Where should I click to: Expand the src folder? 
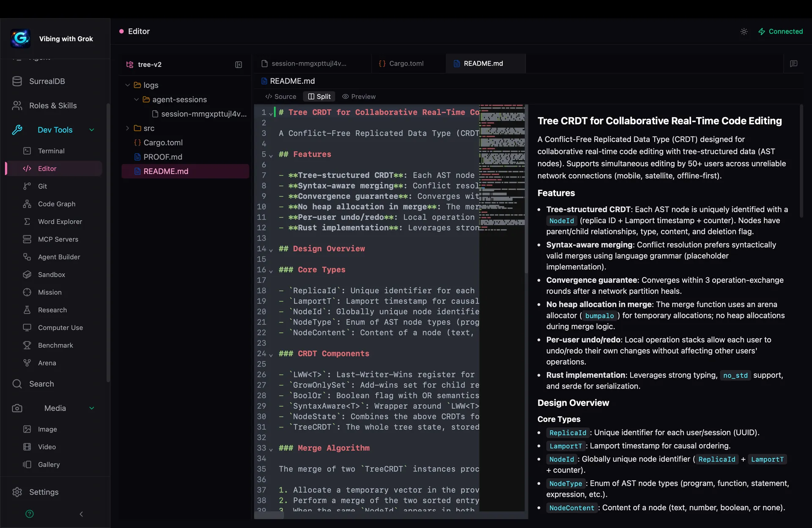tap(127, 128)
